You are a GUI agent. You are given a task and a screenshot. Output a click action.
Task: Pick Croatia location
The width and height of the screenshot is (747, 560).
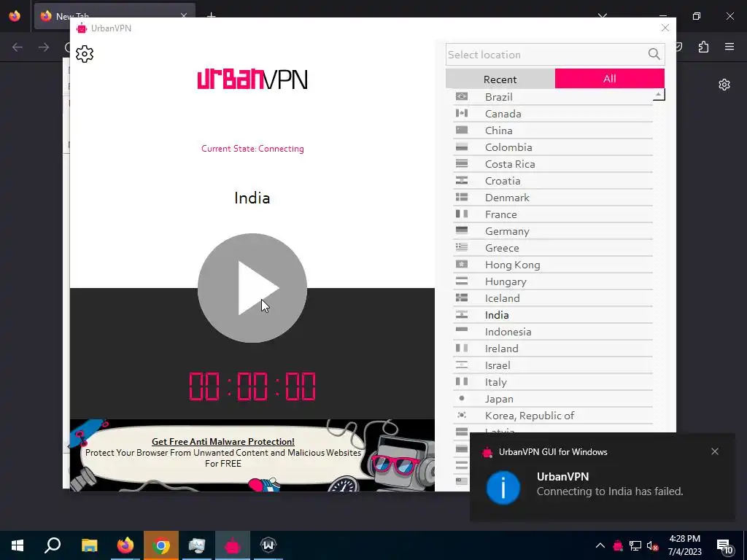(x=553, y=181)
